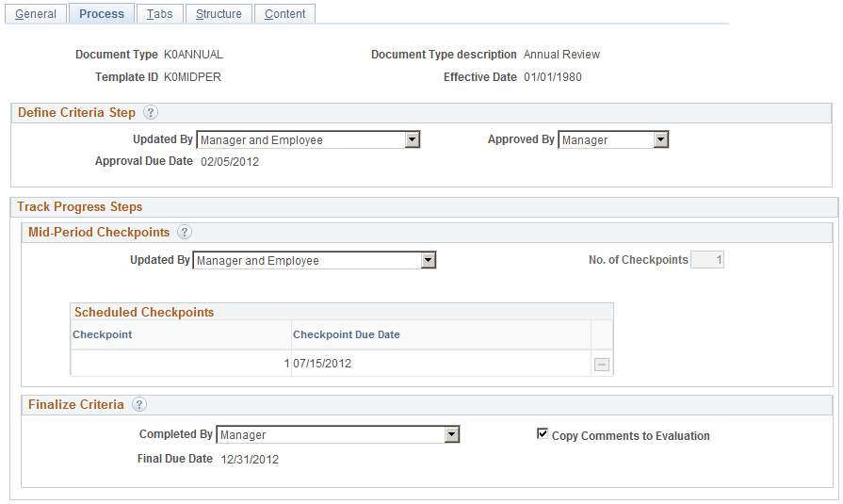
Task: Select the Process tab
Action: click(x=102, y=13)
